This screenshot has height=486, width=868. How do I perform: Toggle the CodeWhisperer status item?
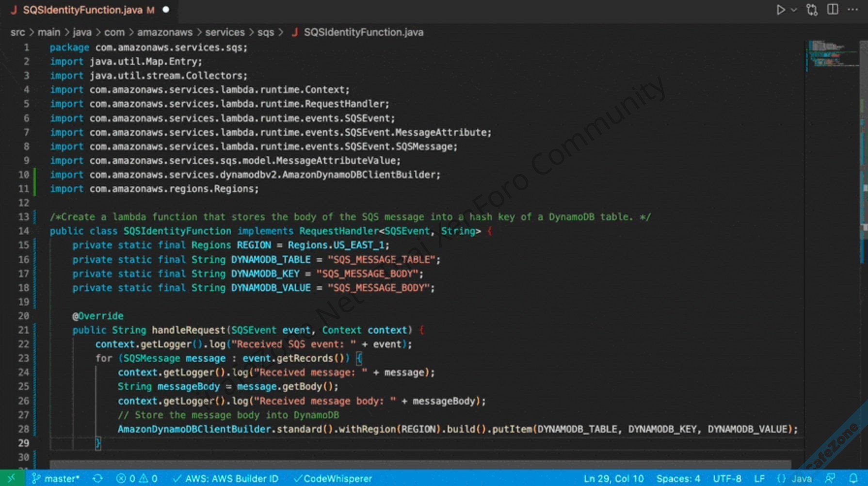[x=333, y=478]
